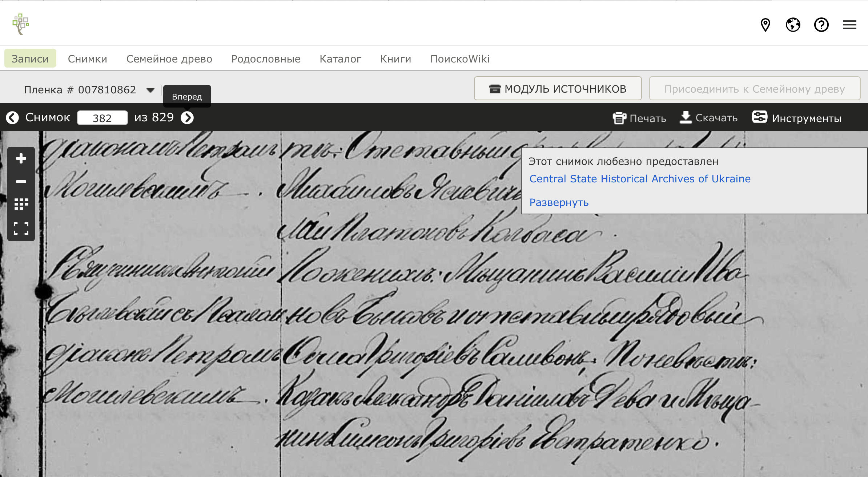This screenshot has width=868, height=477.
Task: Open the help question mark icon
Action: point(821,25)
